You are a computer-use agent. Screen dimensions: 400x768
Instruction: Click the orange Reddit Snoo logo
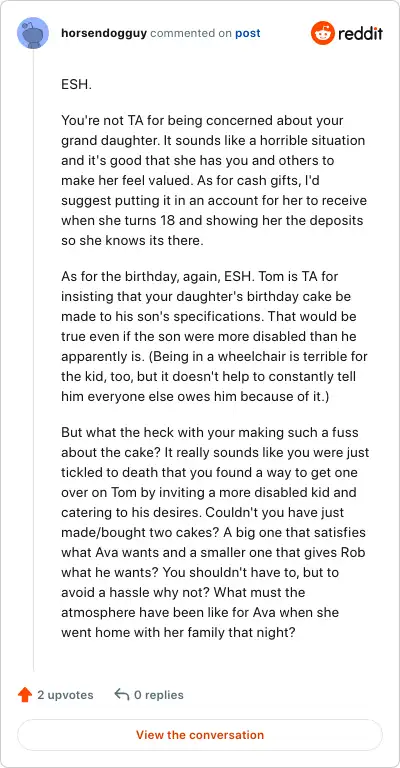point(322,33)
